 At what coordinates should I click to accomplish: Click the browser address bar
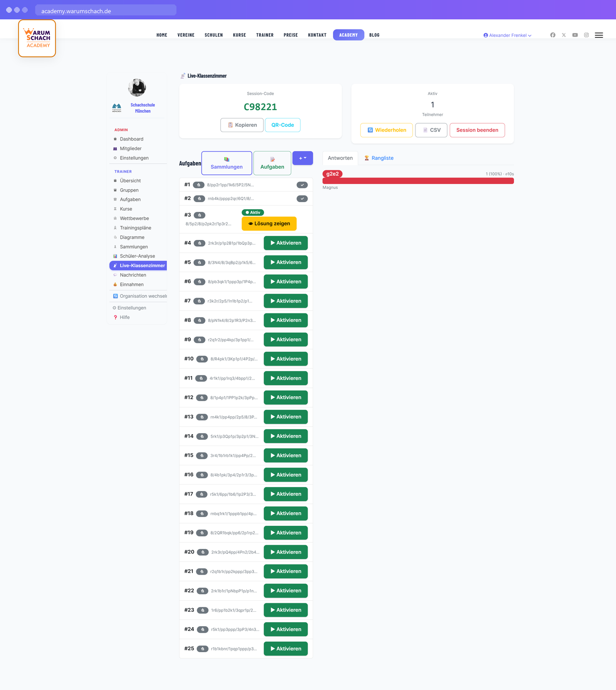(106, 10)
